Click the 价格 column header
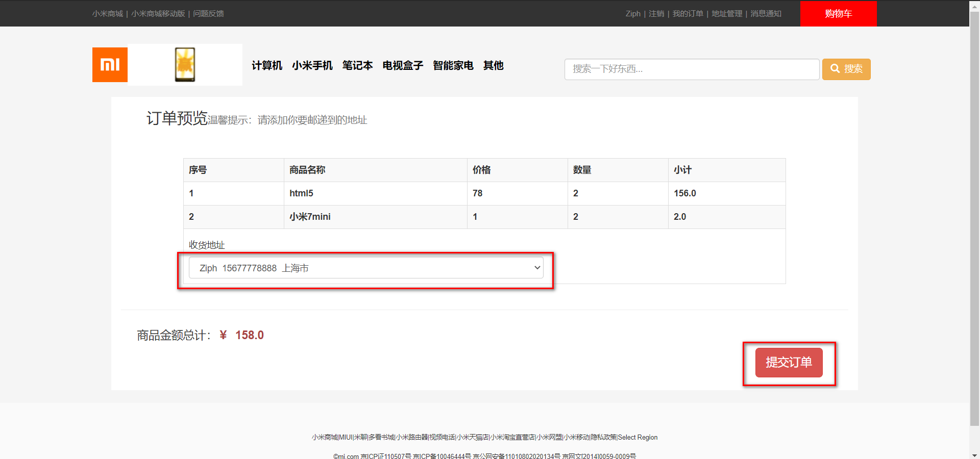The width and height of the screenshot is (980, 459). click(x=517, y=170)
